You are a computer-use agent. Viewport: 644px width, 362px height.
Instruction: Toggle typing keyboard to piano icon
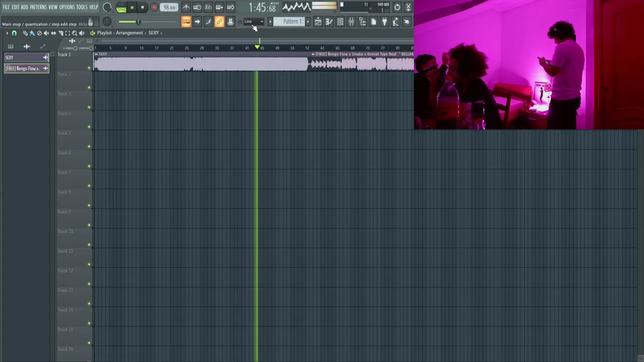[186, 22]
